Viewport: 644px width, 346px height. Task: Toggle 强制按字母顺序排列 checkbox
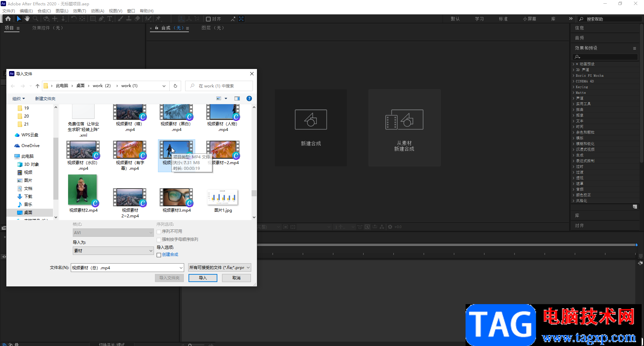(x=159, y=240)
